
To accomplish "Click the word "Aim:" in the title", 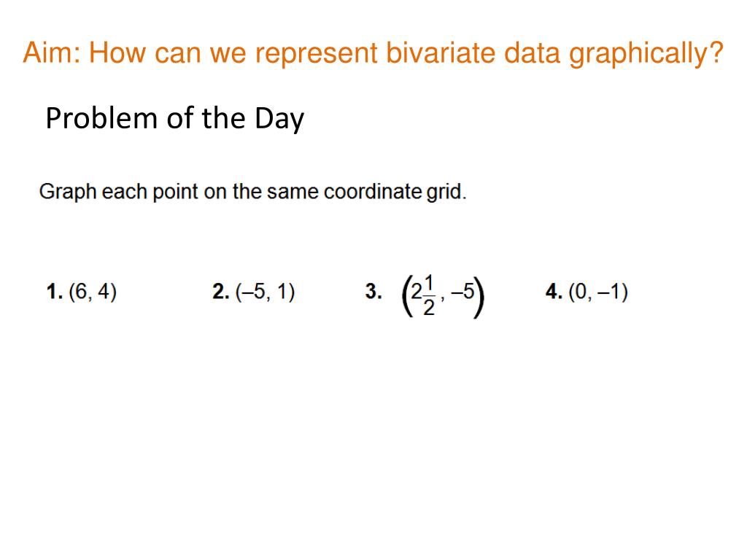I will (53, 52).
